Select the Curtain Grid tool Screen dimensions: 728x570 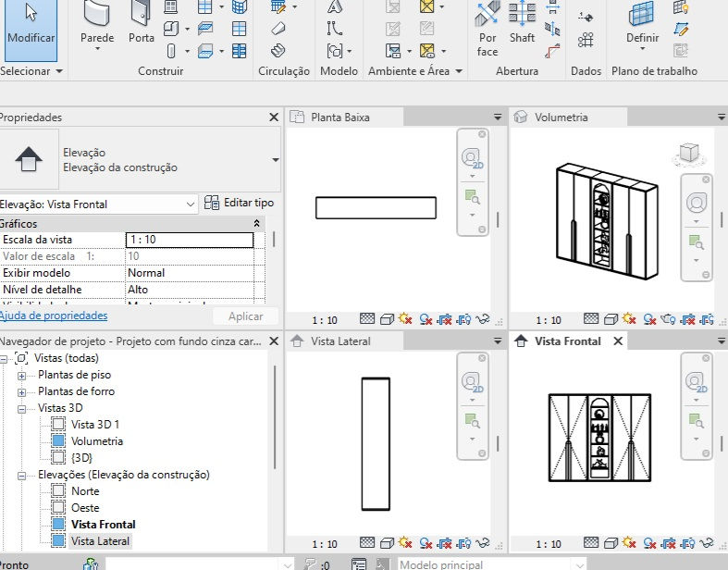pos(239,29)
